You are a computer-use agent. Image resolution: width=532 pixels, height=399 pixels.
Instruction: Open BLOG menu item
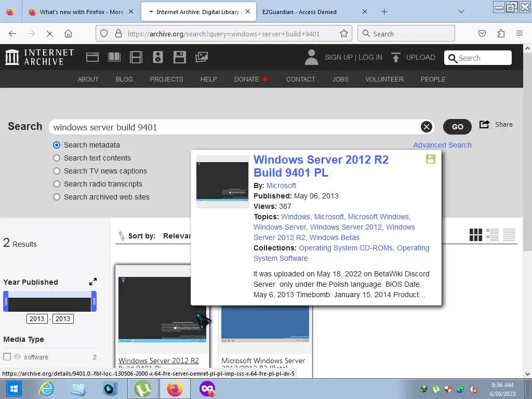coord(124,79)
